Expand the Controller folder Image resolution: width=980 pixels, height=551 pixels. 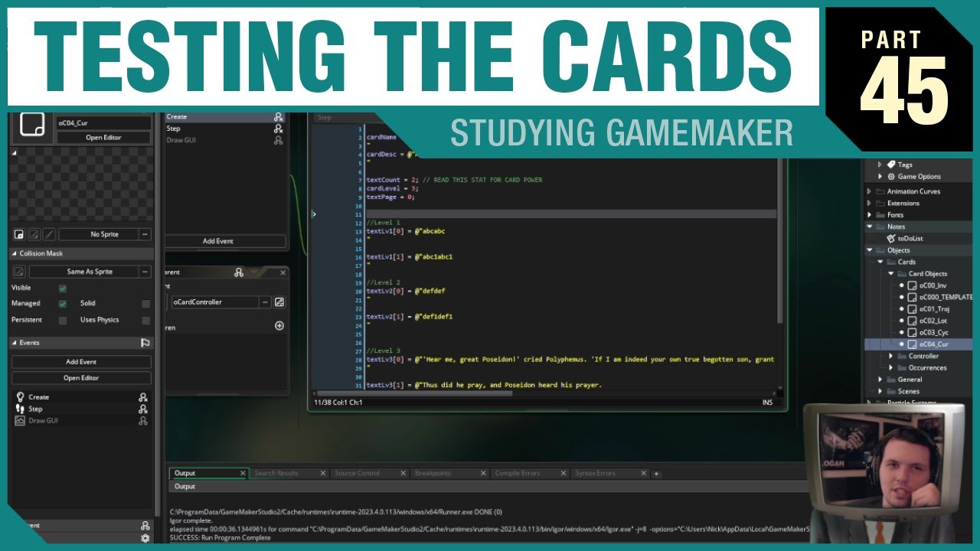(891, 357)
